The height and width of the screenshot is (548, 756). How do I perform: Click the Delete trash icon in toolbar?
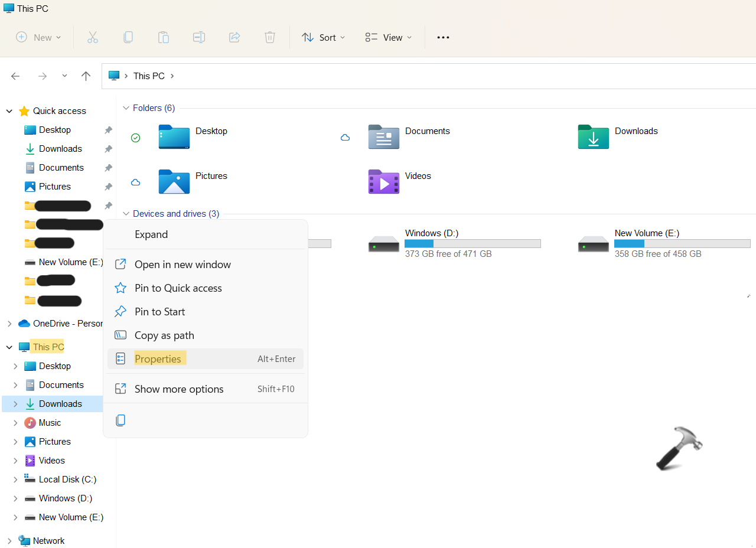coord(270,37)
